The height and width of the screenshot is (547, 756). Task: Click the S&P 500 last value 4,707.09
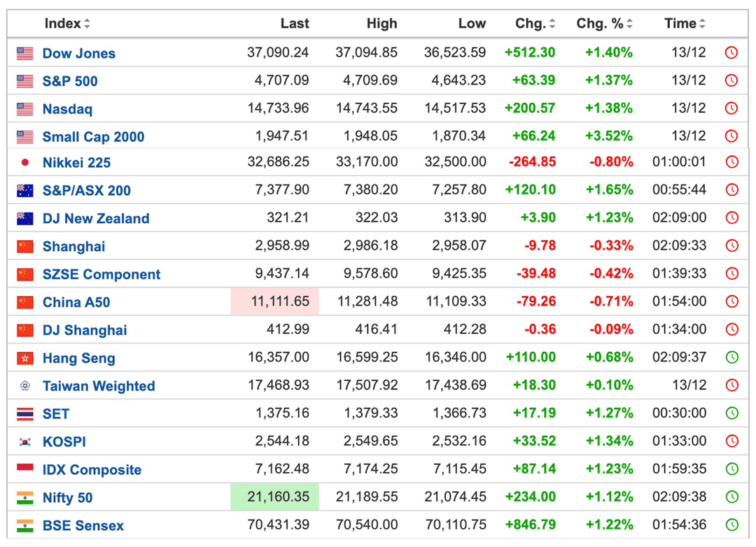pyautogui.click(x=281, y=80)
